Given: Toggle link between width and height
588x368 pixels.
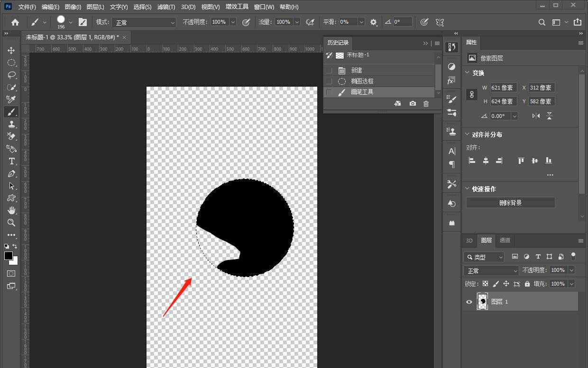Looking at the screenshot, I should (x=472, y=94).
